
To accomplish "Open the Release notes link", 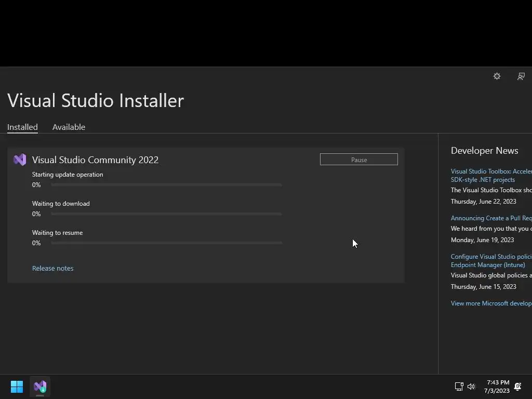I will (52, 268).
